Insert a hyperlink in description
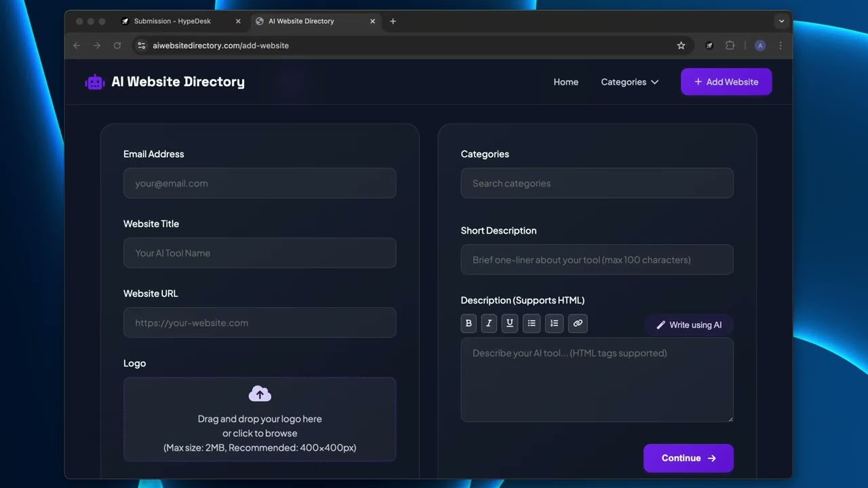Screen dimensions: 868x488 (x=578, y=323)
